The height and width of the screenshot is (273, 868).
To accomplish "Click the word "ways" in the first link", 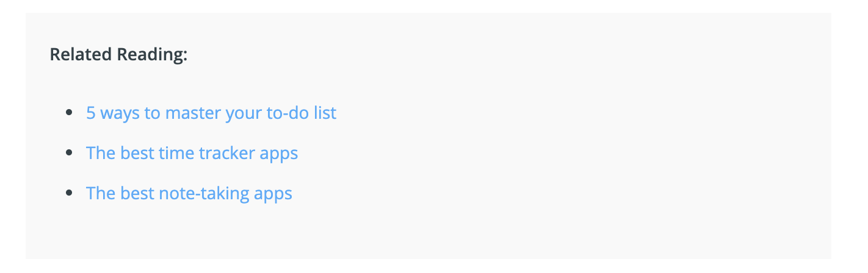I will point(120,114).
